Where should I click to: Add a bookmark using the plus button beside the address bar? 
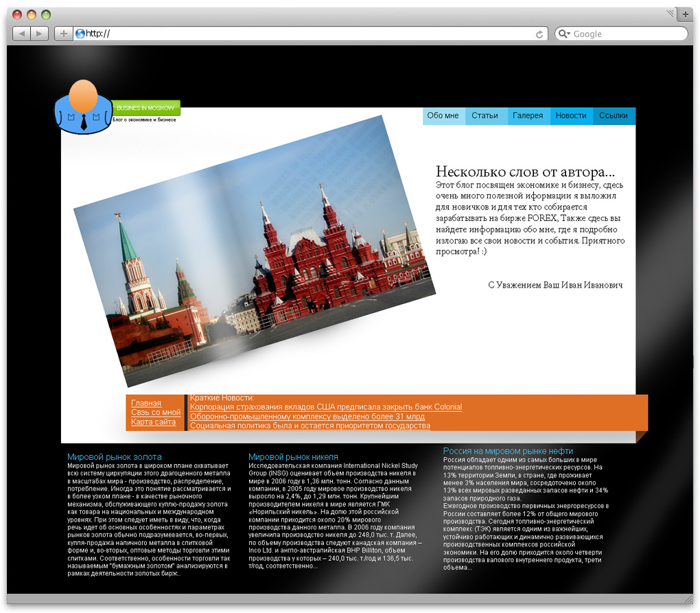coord(63,34)
